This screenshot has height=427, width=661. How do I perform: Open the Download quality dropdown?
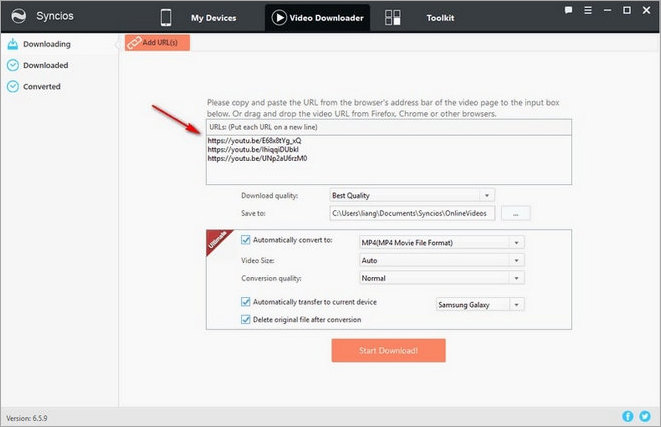click(411, 195)
